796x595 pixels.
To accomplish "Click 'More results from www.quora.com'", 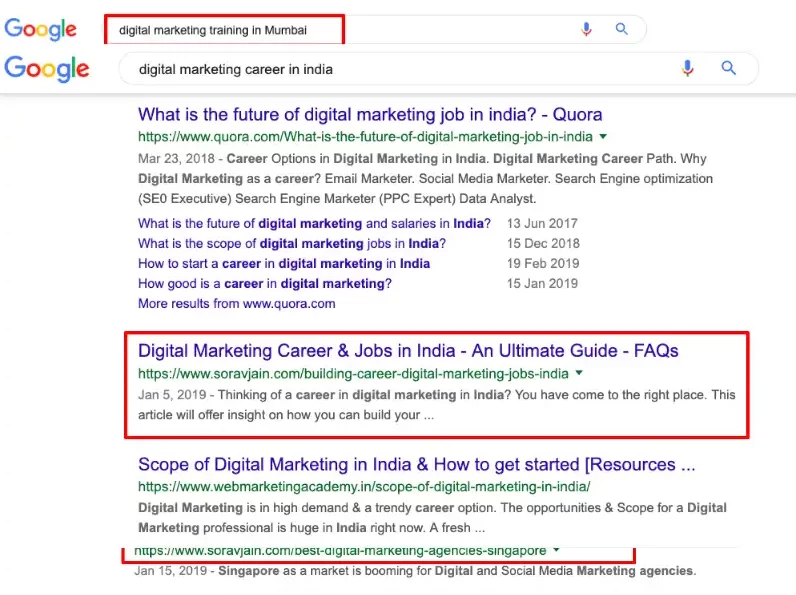I will click(237, 304).
